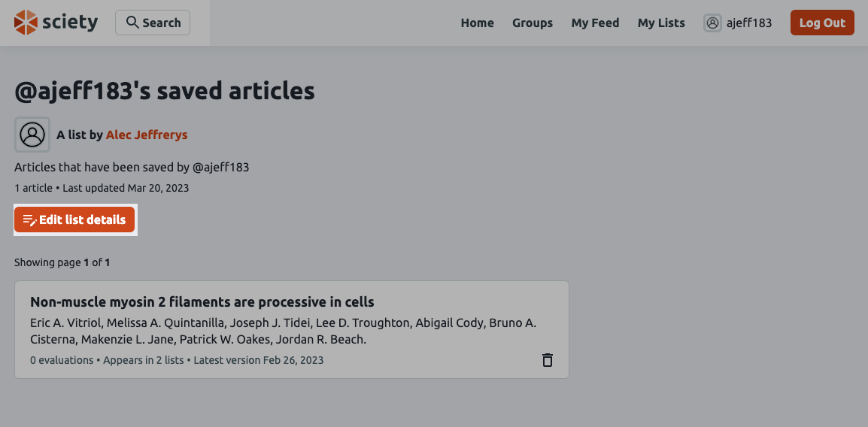Click the list owner's avatar image
This screenshot has width=868, height=427.
point(32,135)
